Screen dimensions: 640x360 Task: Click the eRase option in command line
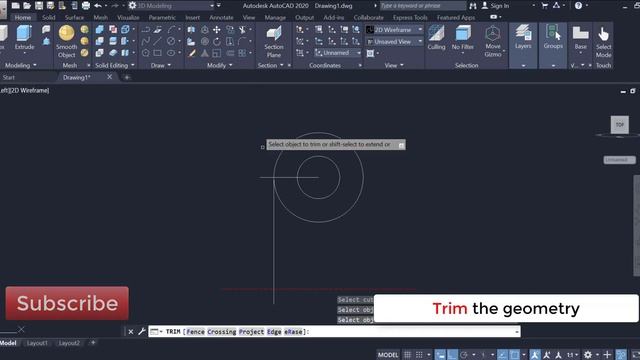(293, 331)
